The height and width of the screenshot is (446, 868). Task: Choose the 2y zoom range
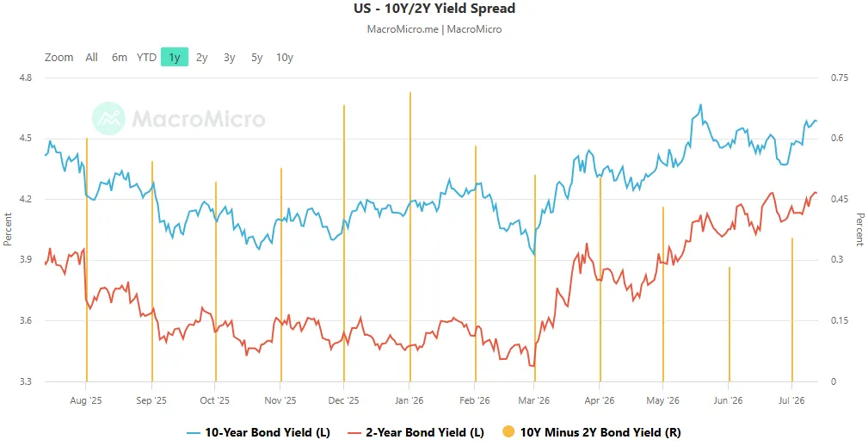[202, 57]
